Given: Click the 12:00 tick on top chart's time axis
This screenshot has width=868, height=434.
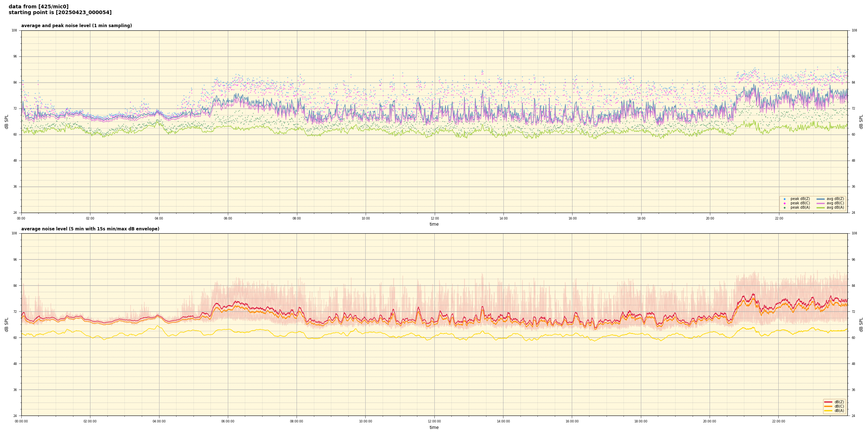Looking at the screenshot, I should (434, 218).
